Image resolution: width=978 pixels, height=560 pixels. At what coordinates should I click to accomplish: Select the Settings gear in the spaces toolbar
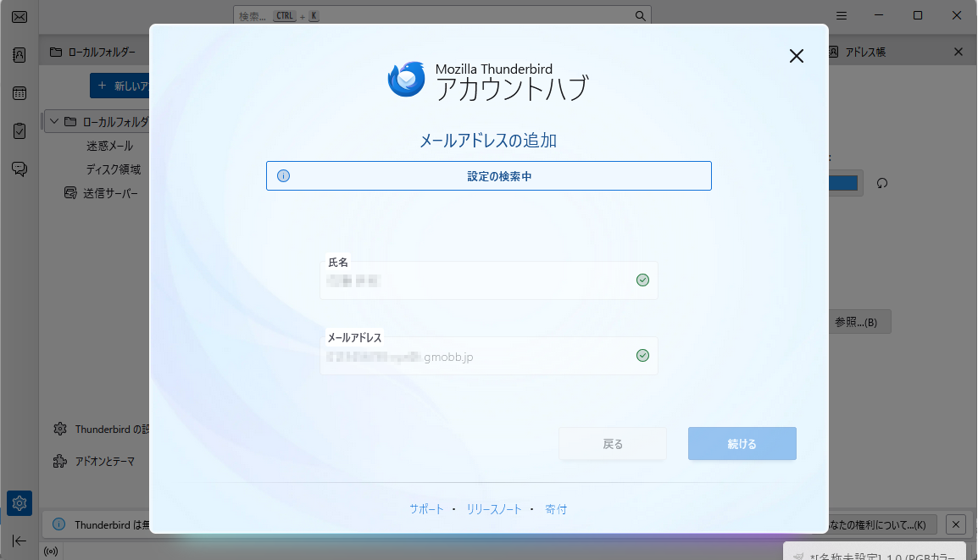[x=19, y=502]
